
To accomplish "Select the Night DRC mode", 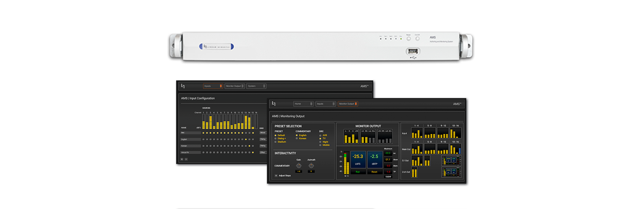I will pyautogui.click(x=320, y=142).
